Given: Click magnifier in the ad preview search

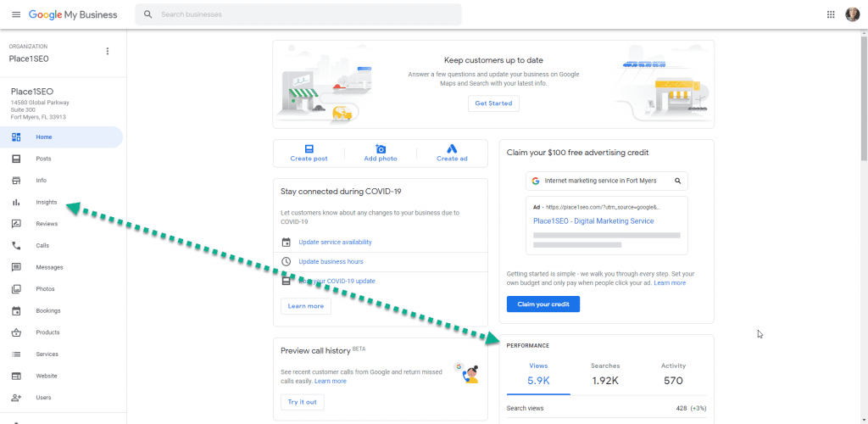Looking at the screenshot, I should (678, 181).
